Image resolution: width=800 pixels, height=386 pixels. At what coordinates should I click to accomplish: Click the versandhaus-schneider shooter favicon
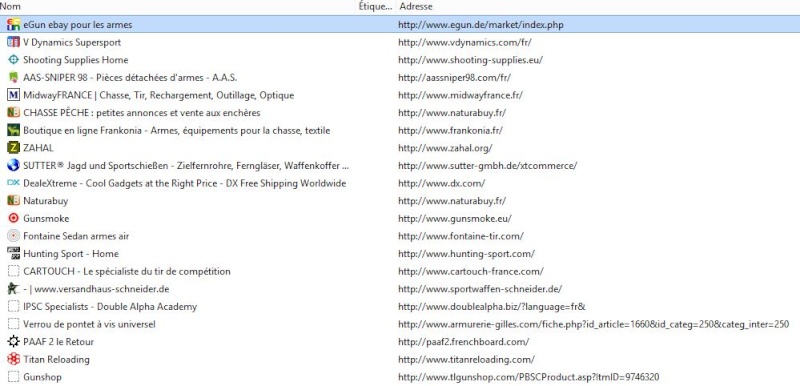[x=14, y=289]
